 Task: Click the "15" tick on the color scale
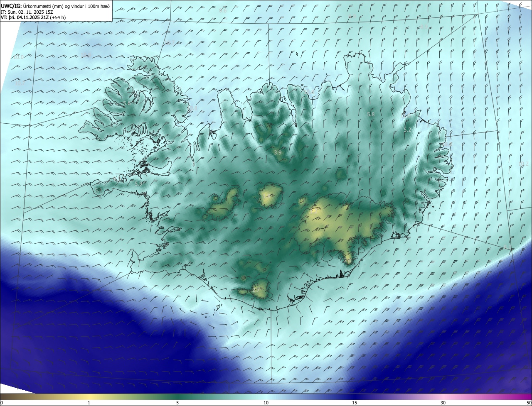[355, 403]
